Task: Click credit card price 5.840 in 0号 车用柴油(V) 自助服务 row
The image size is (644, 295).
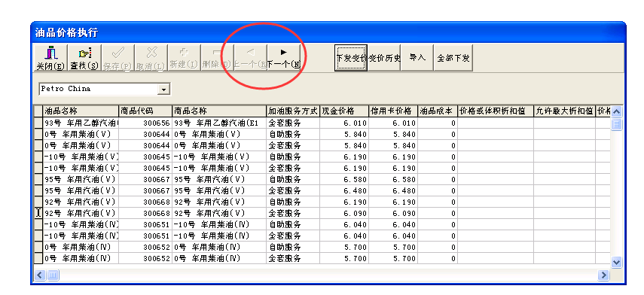Action: click(x=393, y=134)
